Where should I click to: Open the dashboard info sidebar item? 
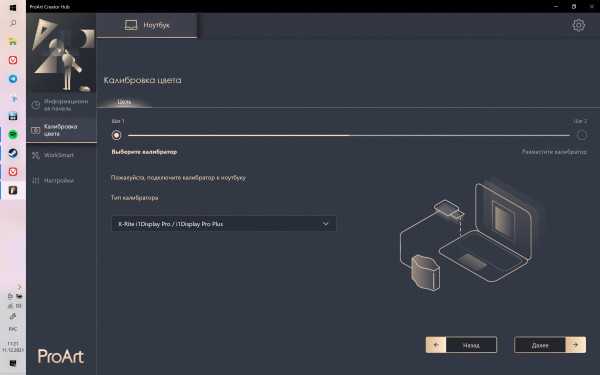click(x=61, y=105)
